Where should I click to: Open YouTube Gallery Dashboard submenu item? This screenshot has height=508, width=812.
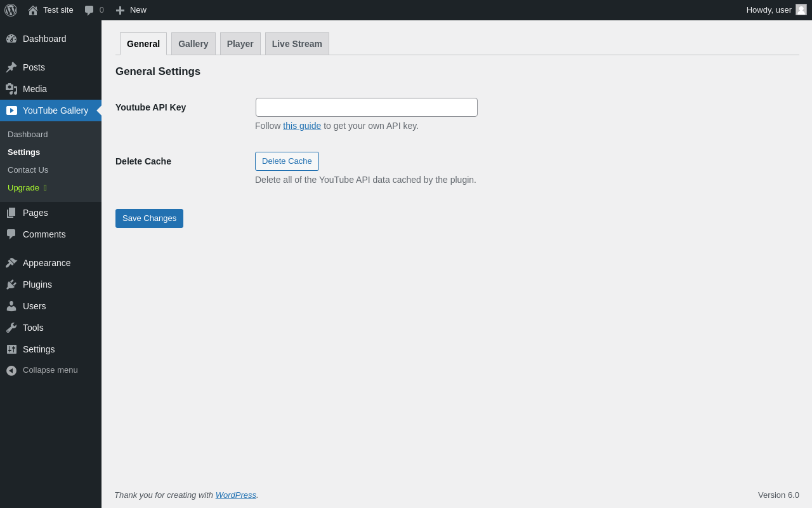[x=28, y=135]
